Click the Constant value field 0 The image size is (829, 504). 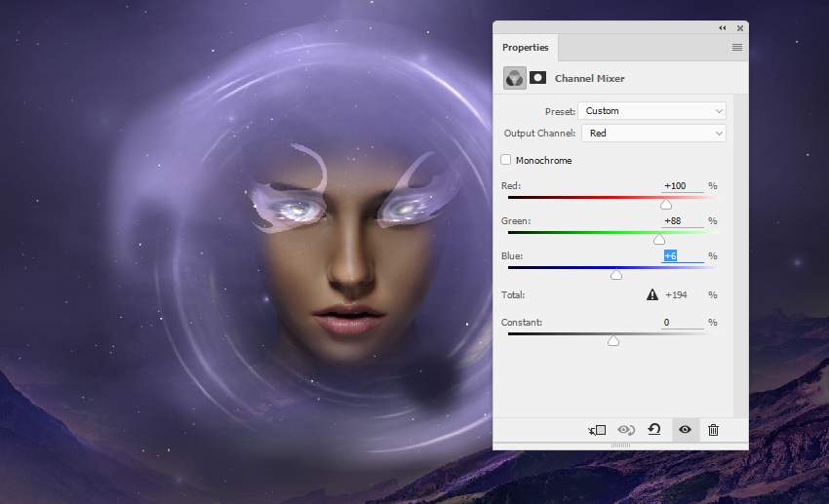682,323
